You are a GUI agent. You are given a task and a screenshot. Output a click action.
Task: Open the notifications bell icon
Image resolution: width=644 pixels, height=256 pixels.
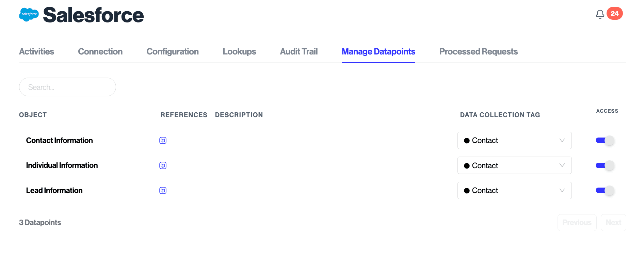pyautogui.click(x=600, y=14)
